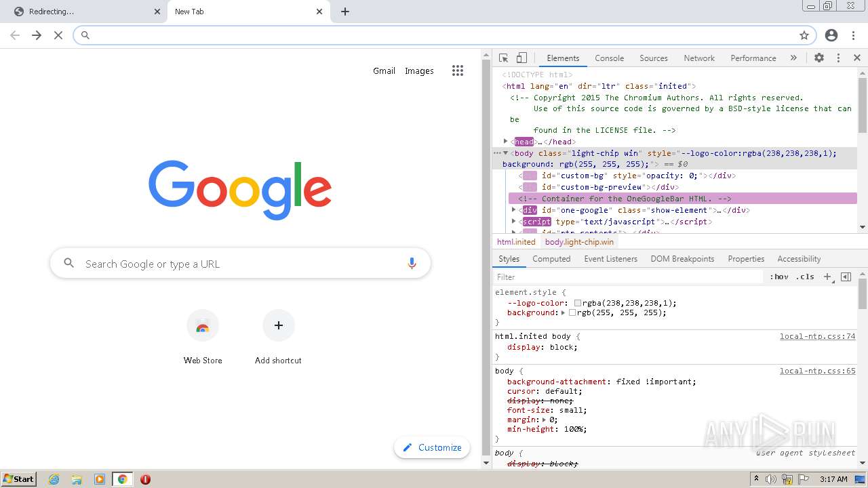Expand the margin shorthand property

[x=544, y=420]
